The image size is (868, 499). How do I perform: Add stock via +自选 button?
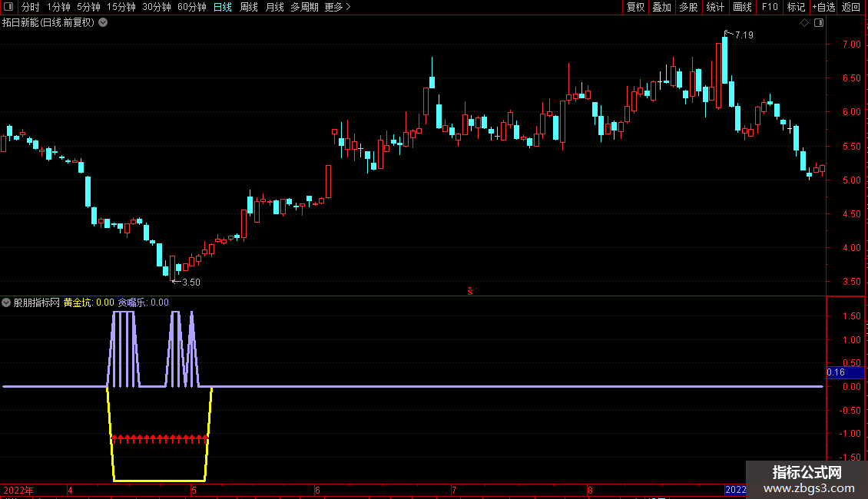(x=823, y=7)
